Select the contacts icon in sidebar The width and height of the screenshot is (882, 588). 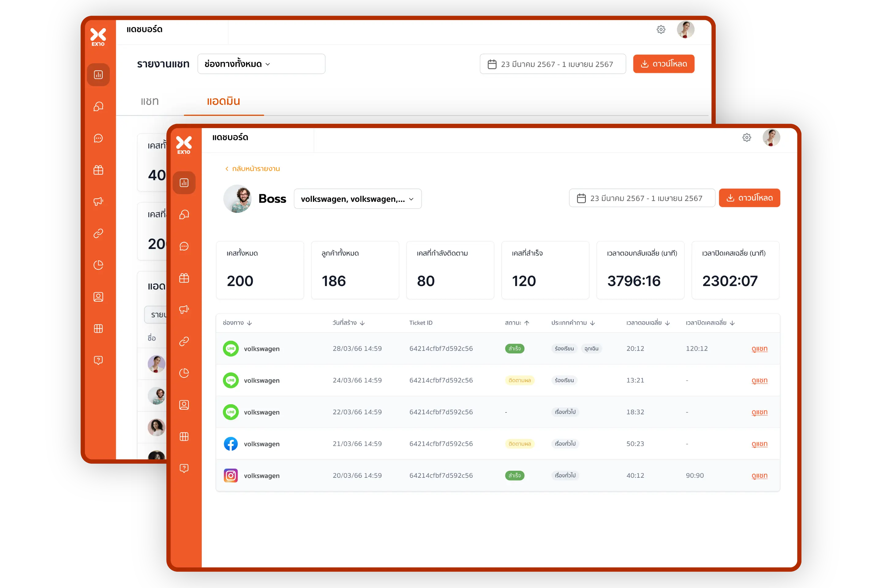[x=184, y=405]
